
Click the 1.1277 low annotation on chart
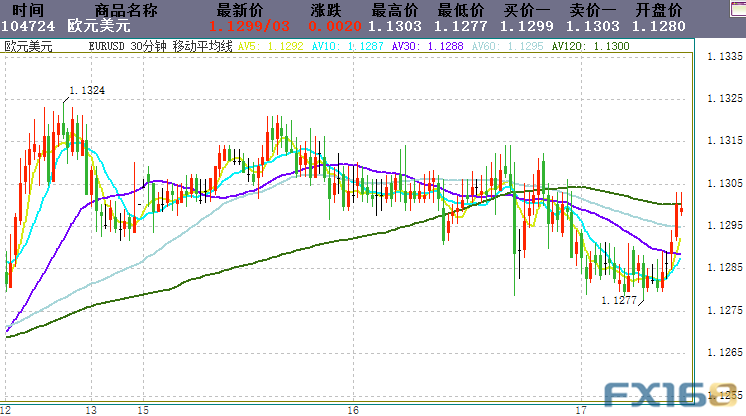(x=619, y=300)
